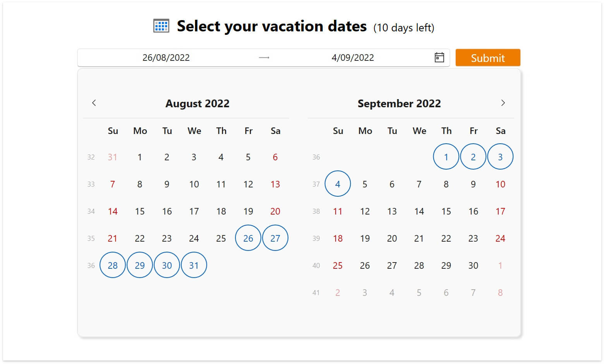The height and width of the screenshot is (364, 604).
Task: Deselect September 4 circled date
Action: (x=338, y=184)
